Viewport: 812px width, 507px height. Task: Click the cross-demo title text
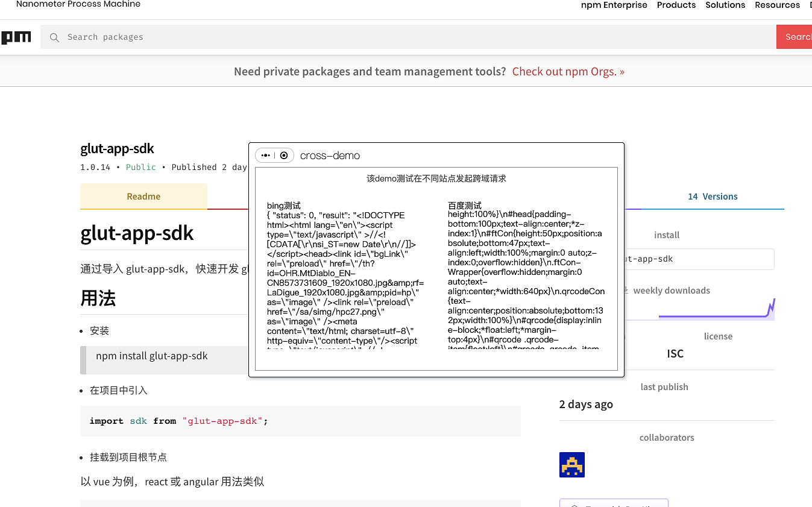[x=330, y=156]
